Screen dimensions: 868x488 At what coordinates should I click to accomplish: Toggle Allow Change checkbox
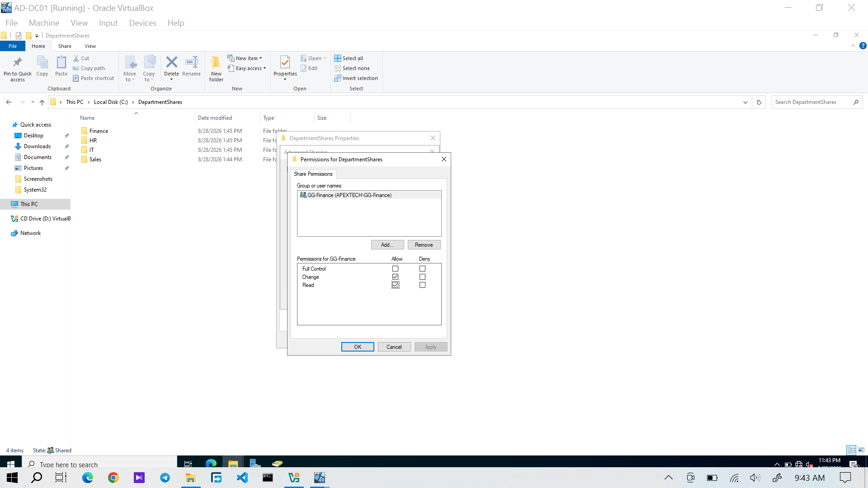[x=395, y=277]
